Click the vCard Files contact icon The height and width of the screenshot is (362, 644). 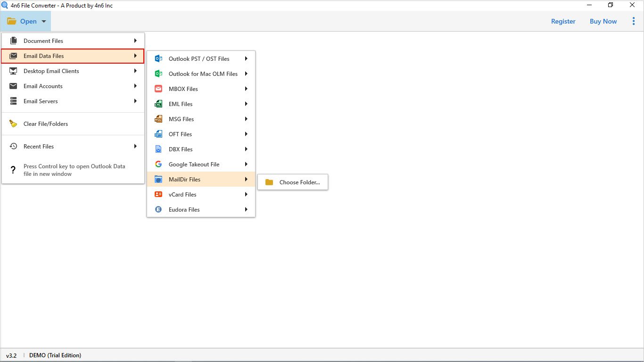click(159, 195)
